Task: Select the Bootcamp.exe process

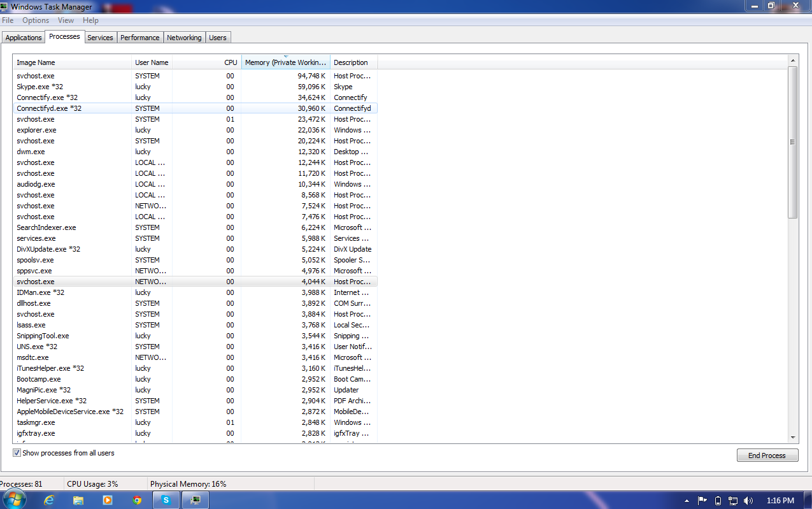Action: click(195, 379)
